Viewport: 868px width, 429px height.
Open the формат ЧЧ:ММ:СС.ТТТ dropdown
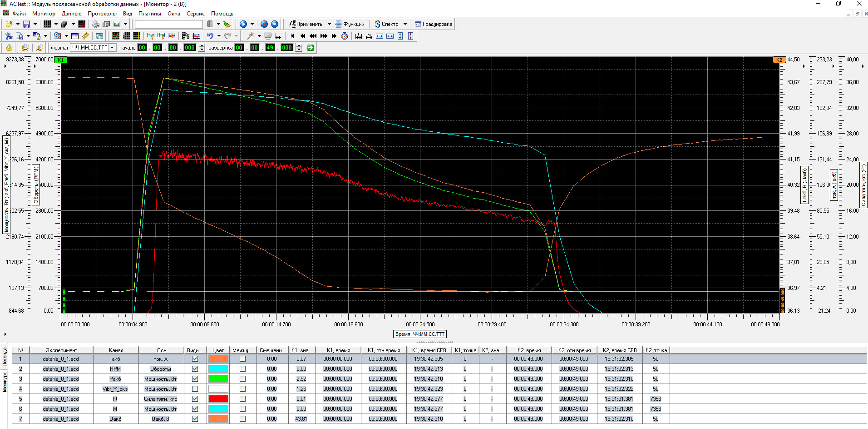[x=112, y=48]
